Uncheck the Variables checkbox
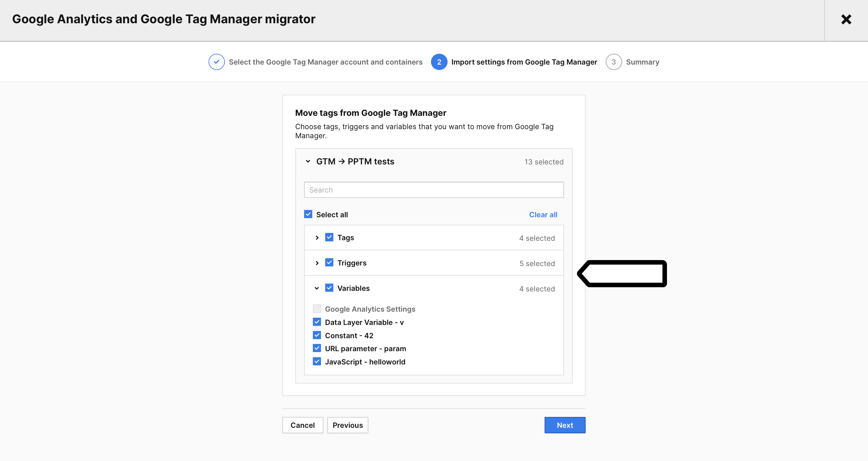The width and height of the screenshot is (868, 461). [329, 288]
